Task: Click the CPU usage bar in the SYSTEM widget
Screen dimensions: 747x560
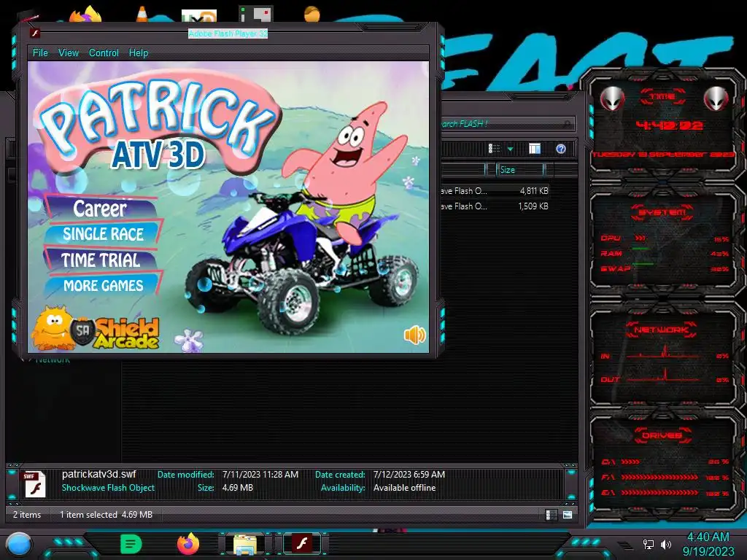Action: tap(640, 238)
